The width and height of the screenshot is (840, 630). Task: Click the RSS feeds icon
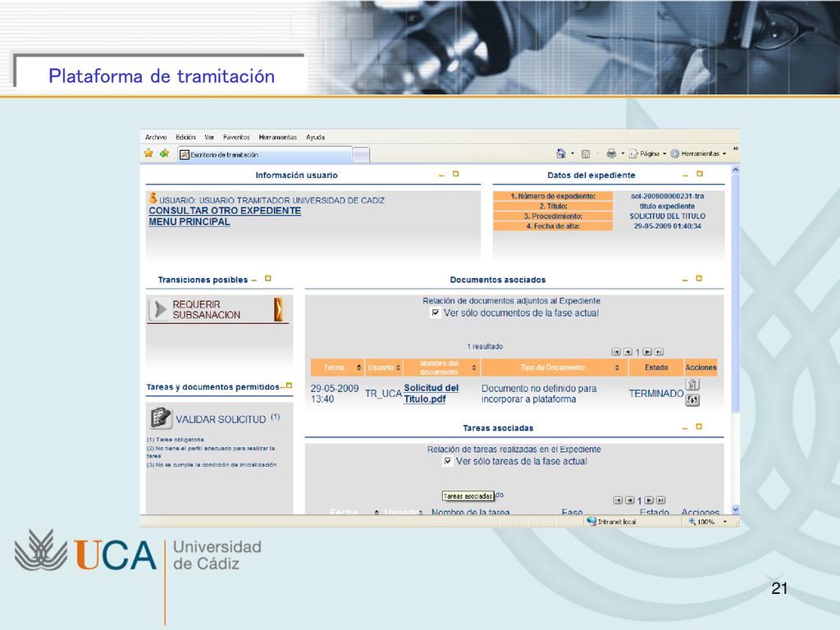point(586,153)
